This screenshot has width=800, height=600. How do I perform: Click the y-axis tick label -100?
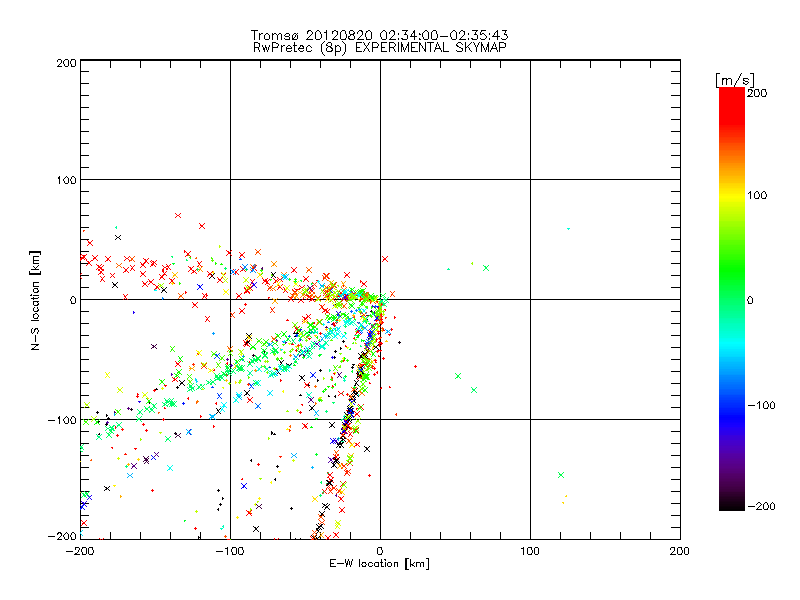click(62, 420)
